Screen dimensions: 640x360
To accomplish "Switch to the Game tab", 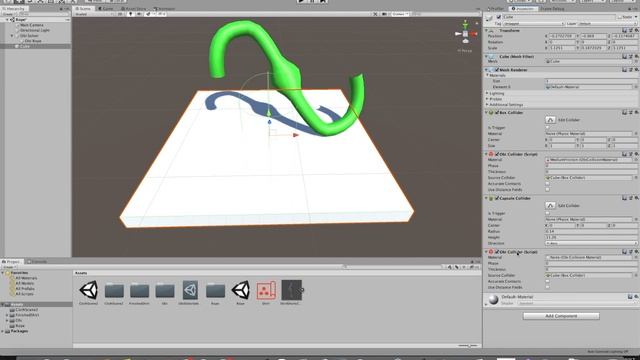I will [x=106, y=9].
